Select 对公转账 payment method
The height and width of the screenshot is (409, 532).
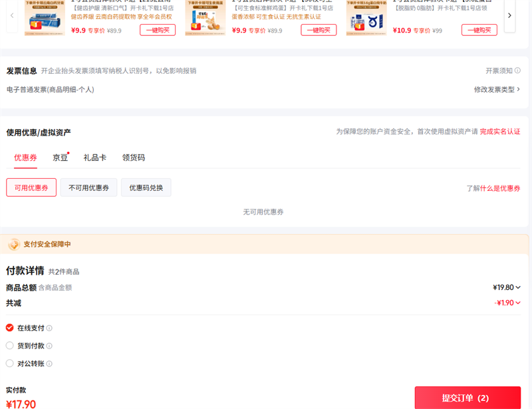[x=10, y=364]
